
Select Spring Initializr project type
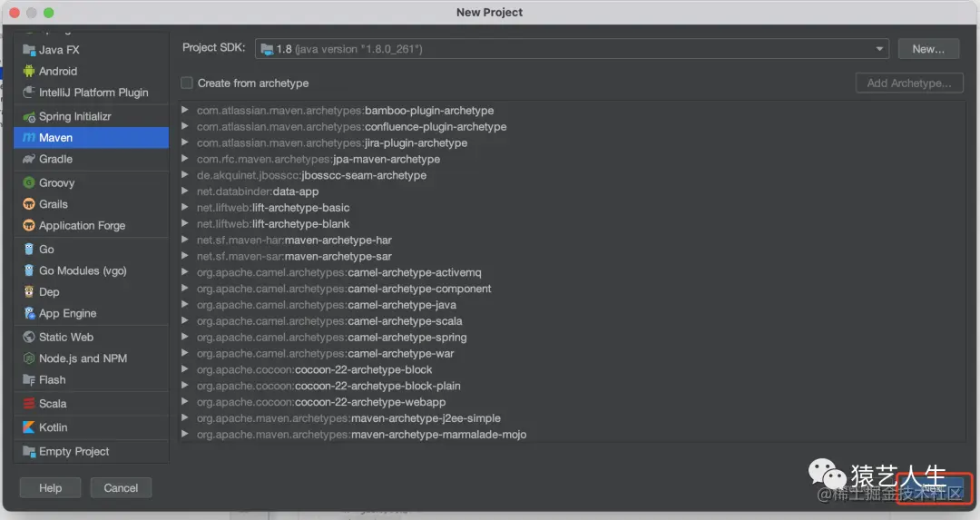[x=92, y=117]
